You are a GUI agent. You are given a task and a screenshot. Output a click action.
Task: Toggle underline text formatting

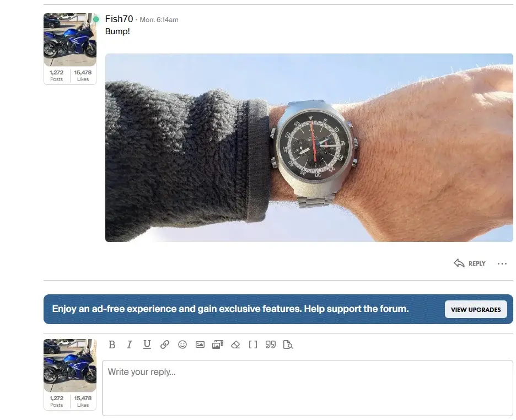(147, 344)
